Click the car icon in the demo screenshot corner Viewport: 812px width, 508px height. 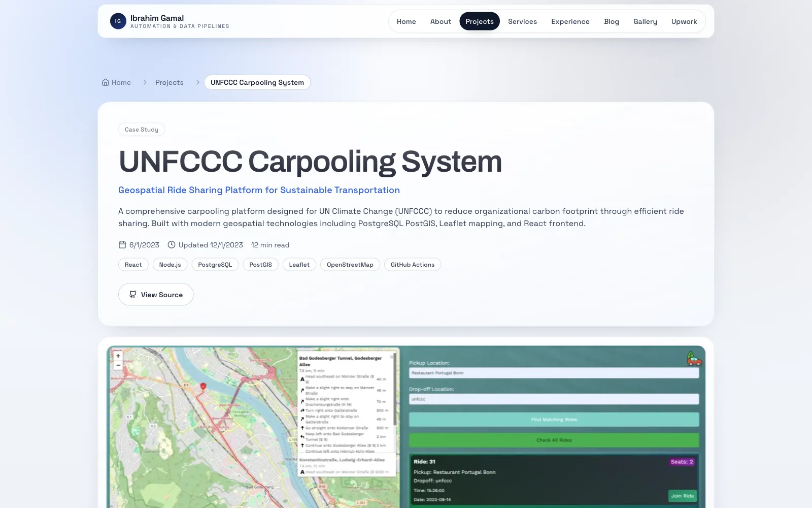tap(694, 359)
